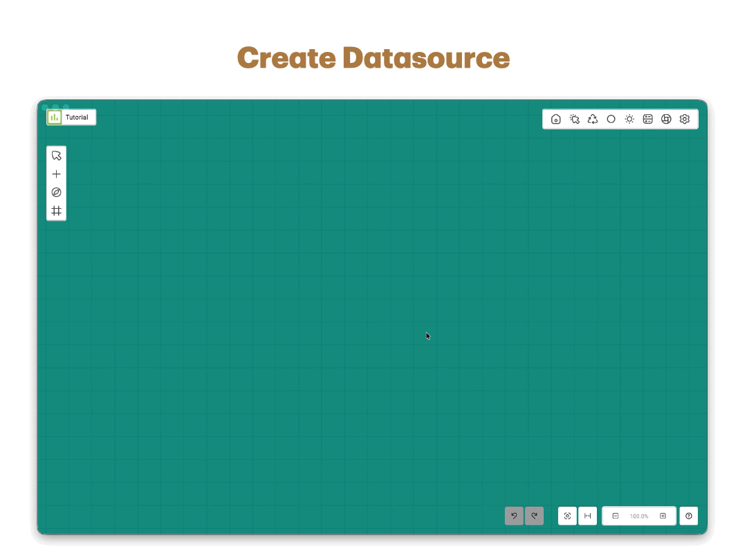The height and width of the screenshot is (560, 747).
Task: Click the Tutorial title label
Action: pyautogui.click(x=76, y=117)
